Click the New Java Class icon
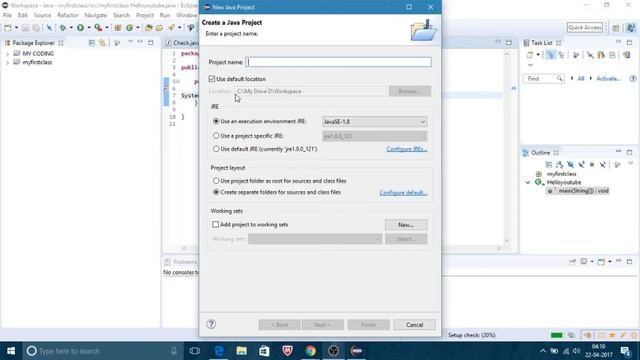Viewport: 640px width, 360px height. click(129, 28)
